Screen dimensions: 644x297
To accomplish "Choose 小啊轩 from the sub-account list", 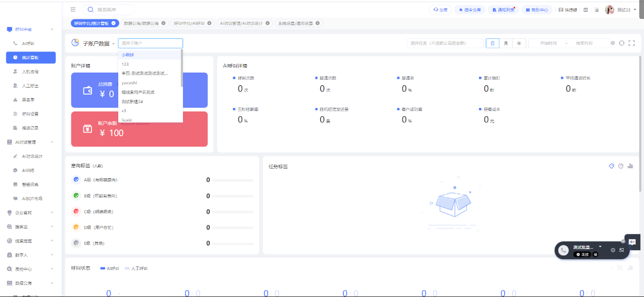I will [x=127, y=55].
